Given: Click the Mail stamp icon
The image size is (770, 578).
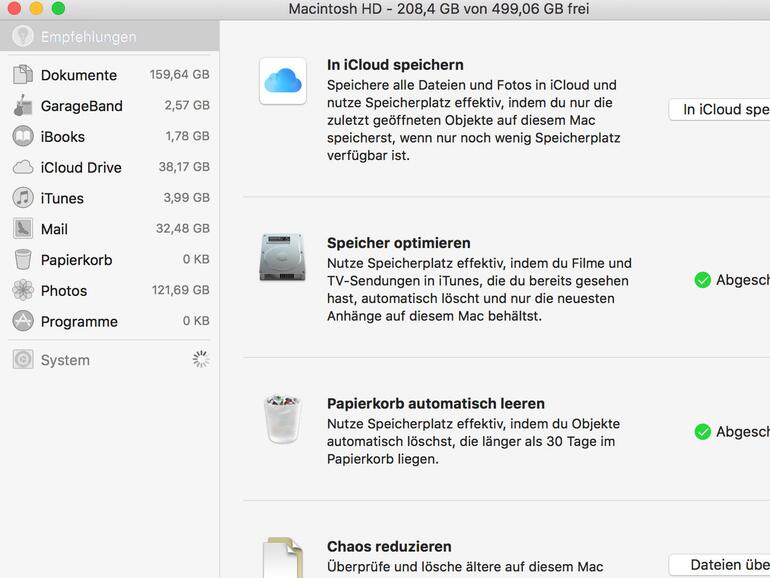Looking at the screenshot, I should (x=23, y=229).
